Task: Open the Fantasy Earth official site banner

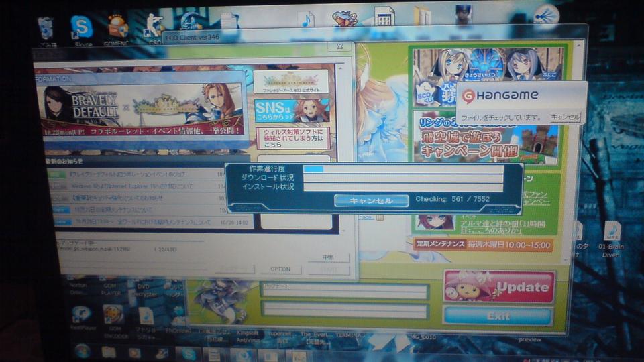Action: point(290,81)
